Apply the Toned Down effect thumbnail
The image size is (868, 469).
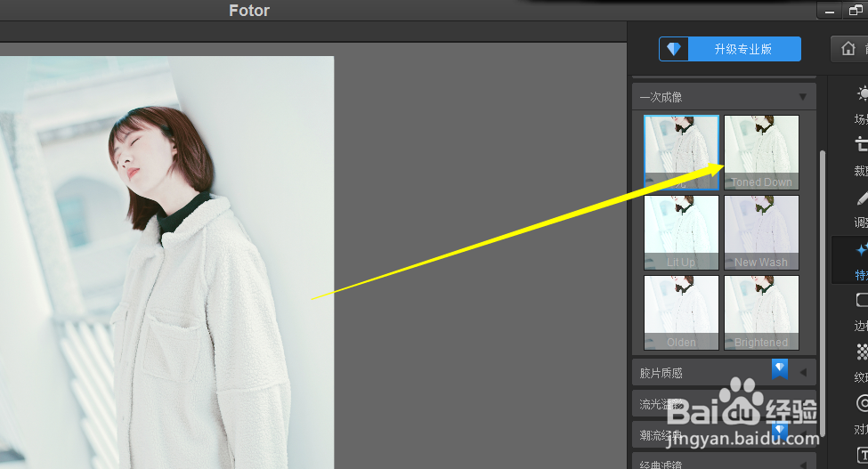(x=762, y=153)
